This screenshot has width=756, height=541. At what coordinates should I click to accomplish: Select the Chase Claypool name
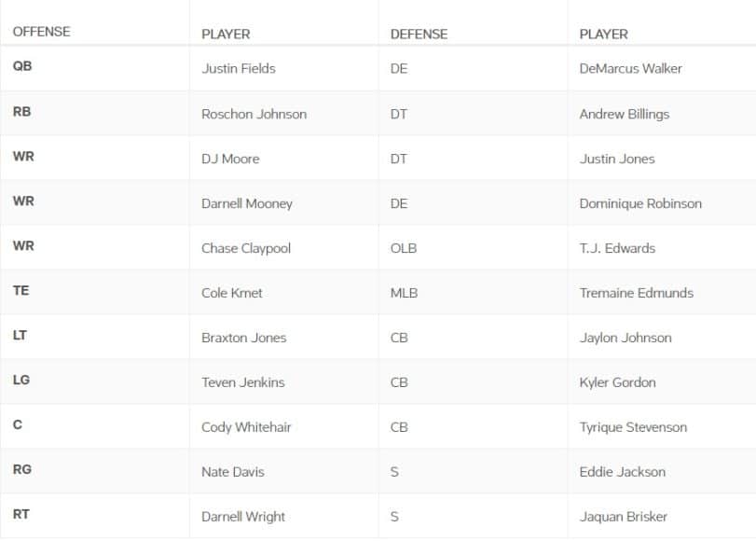point(246,248)
